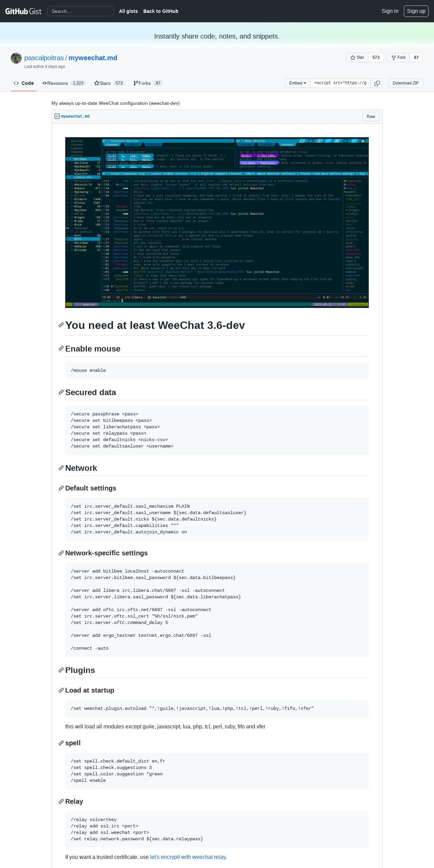The image size is (434, 868).
Task: Open All gists in header
Action: (128, 11)
